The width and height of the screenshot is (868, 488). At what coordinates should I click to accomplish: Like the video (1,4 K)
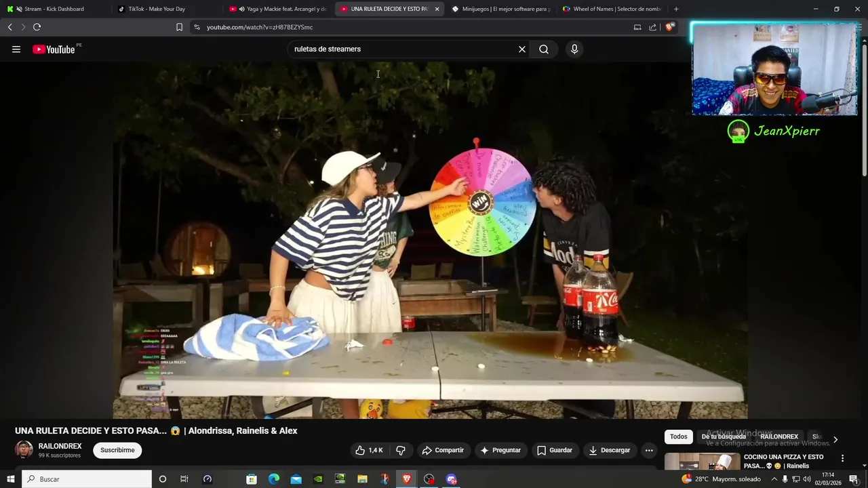(x=370, y=450)
